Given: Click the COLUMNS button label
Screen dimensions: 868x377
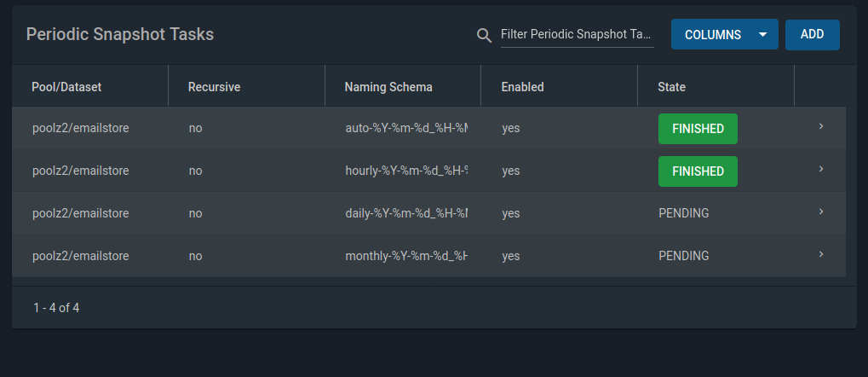Looking at the screenshot, I should [x=713, y=35].
